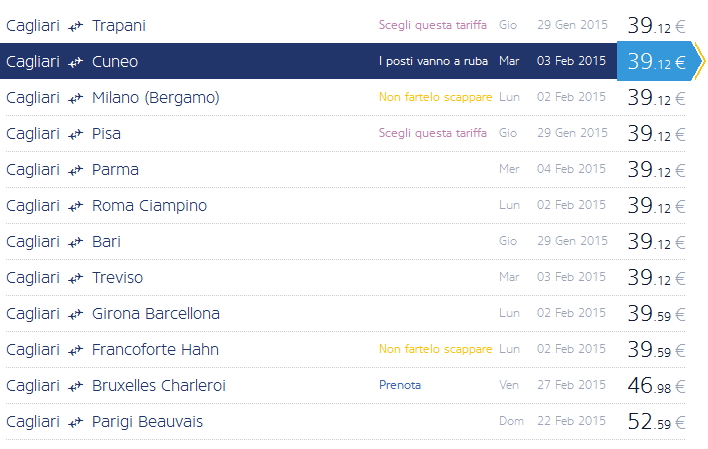Viewport: 708px width, 449px height.
Task: Click 'Scegli questa tariffa' for Pisa
Action: pos(433,133)
